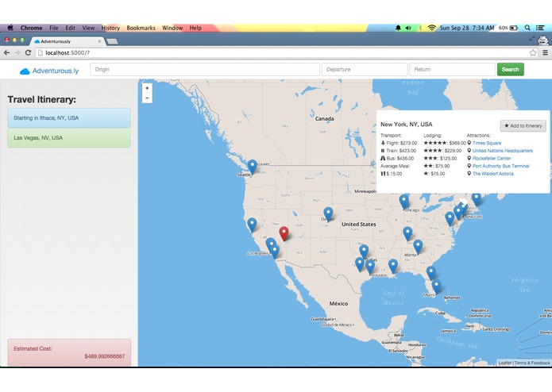This screenshot has width=552, height=392.
Task: Click the Adventurous.ly brand link
Action: [x=56, y=71]
